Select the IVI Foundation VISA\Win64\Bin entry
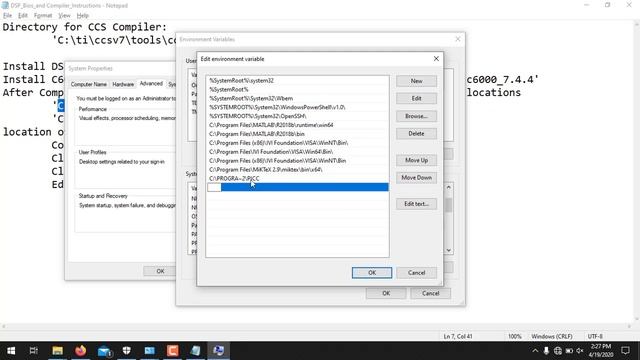The image size is (640, 360). [298, 152]
